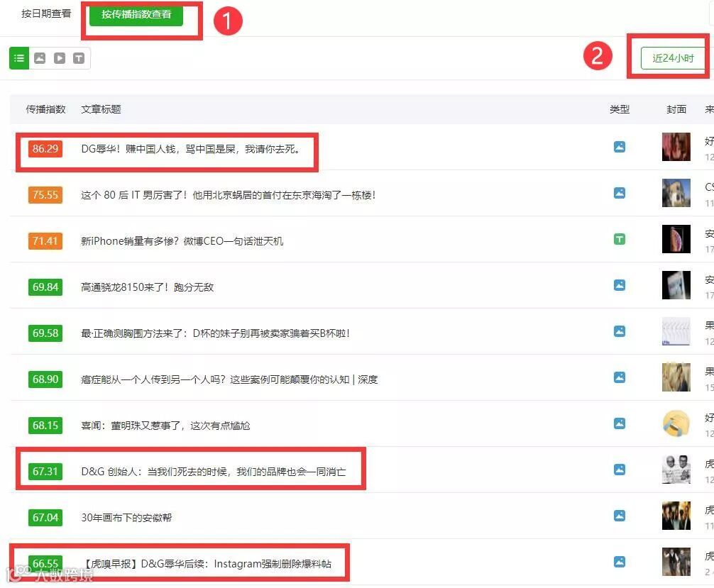714x588 pixels.
Task: Open article D&G 创始人：当我们死去的时候
Action: pyautogui.click(x=214, y=472)
